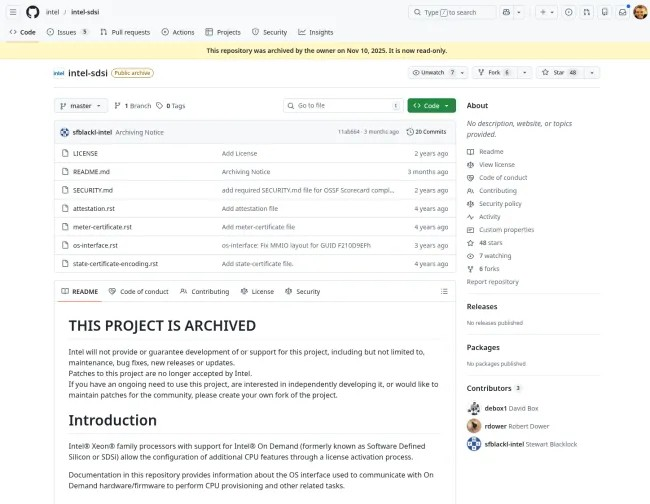Open the user profile avatar menu

tap(638, 12)
